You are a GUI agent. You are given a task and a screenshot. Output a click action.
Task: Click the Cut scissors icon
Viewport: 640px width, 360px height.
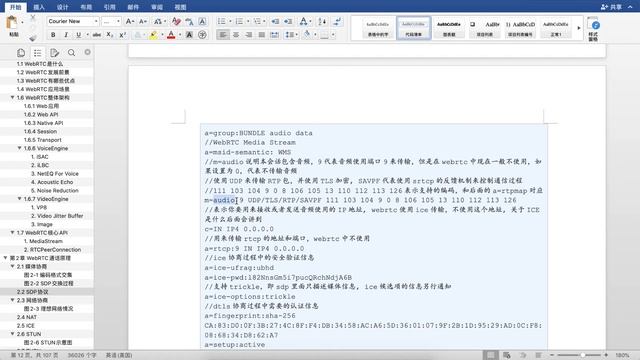tap(33, 18)
